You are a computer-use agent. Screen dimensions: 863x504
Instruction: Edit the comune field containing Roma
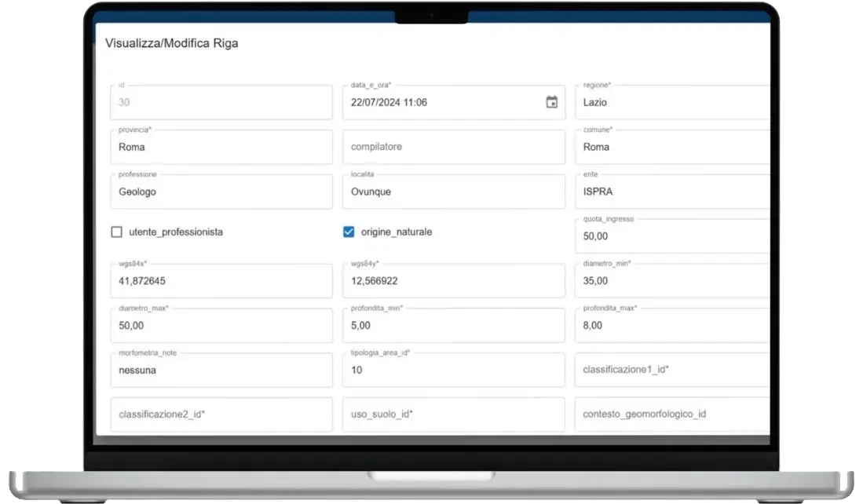pyautogui.click(x=672, y=147)
